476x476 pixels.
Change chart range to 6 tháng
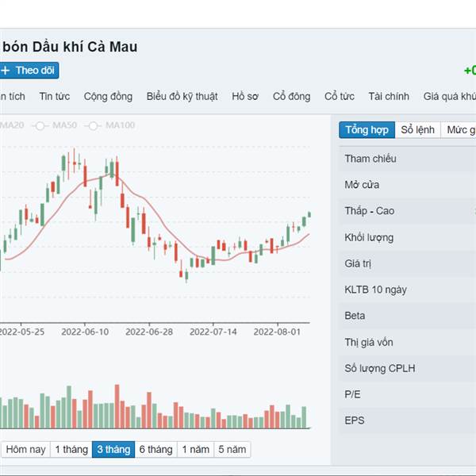click(155, 449)
